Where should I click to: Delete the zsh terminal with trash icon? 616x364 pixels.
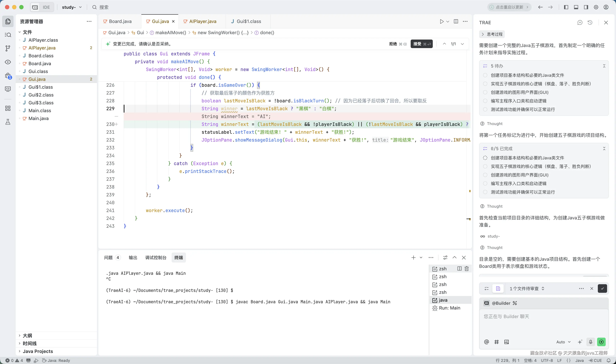point(467,269)
